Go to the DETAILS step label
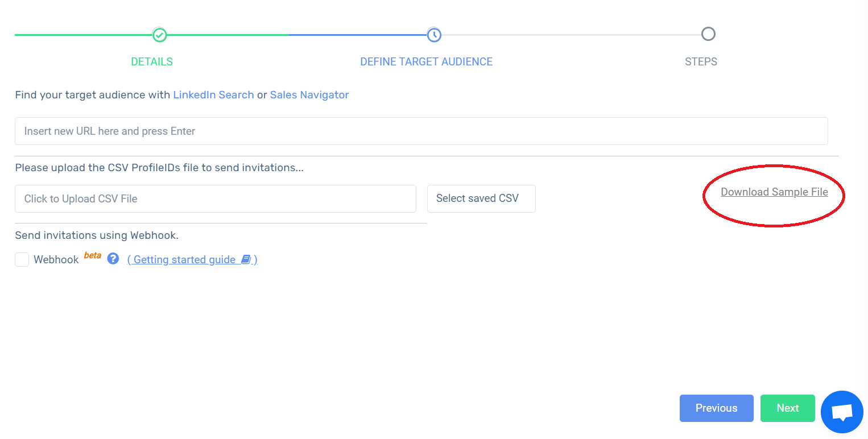The width and height of the screenshot is (868, 439). pyautogui.click(x=152, y=61)
